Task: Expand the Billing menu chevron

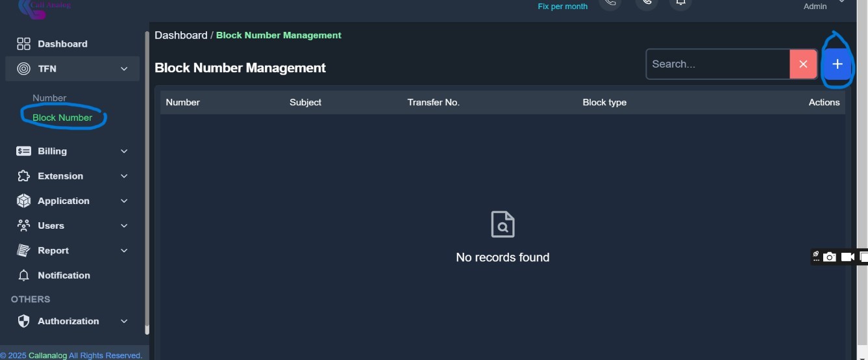Action: point(124,151)
